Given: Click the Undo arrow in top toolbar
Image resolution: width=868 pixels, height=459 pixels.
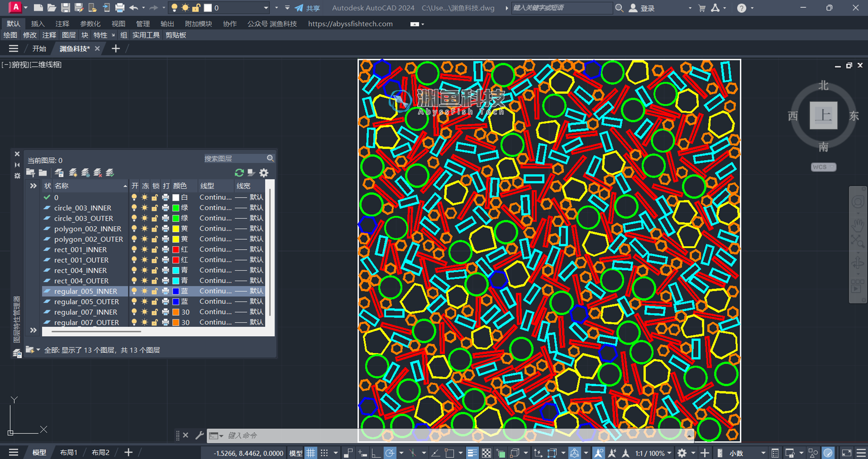Looking at the screenshot, I should coord(134,8).
